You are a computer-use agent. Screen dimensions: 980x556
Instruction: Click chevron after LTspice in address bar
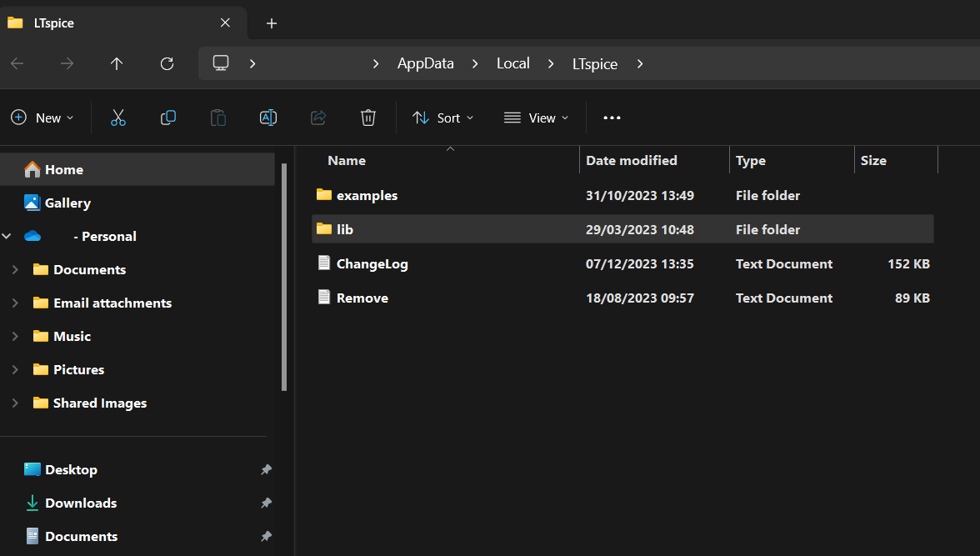click(640, 64)
